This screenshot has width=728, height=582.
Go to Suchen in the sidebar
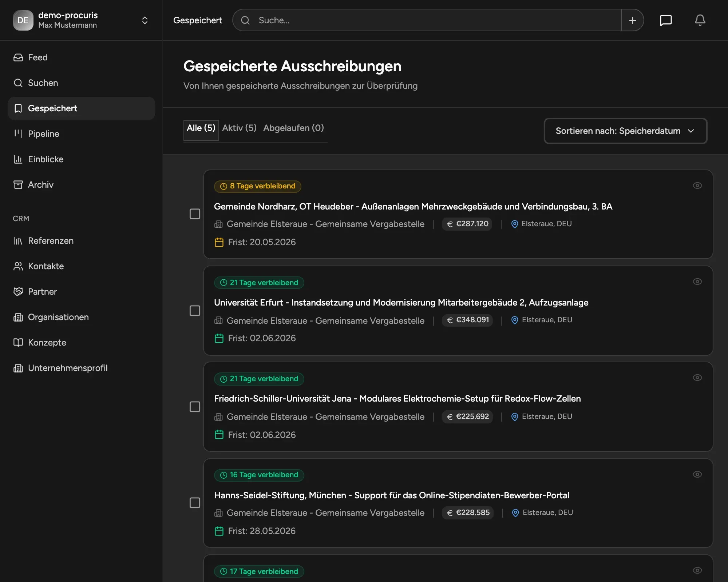82,83
